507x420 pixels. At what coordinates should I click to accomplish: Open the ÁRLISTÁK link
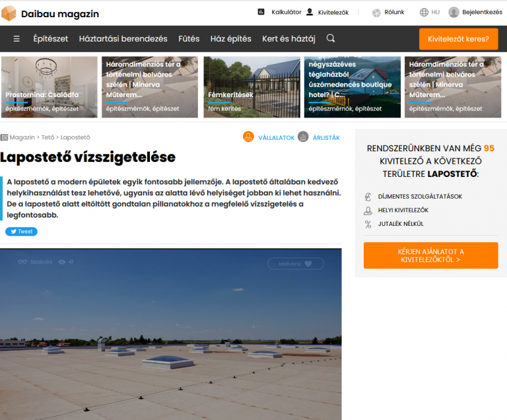(x=326, y=138)
